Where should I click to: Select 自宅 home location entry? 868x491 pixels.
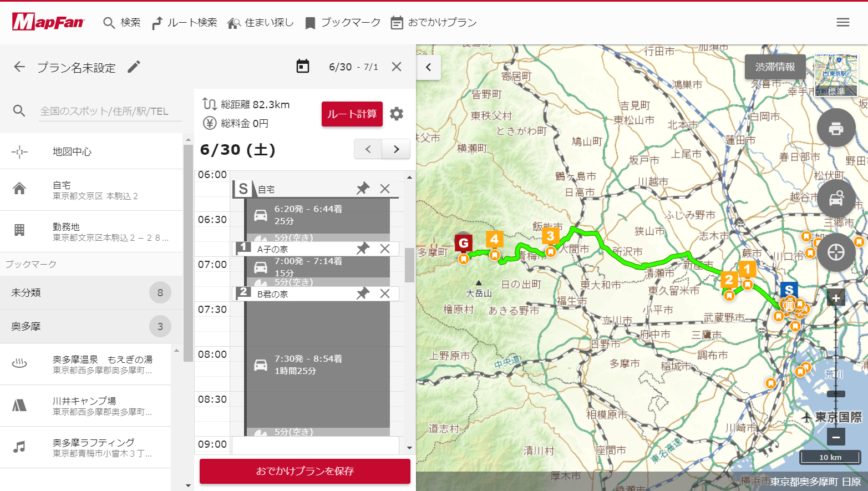[x=91, y=190]
